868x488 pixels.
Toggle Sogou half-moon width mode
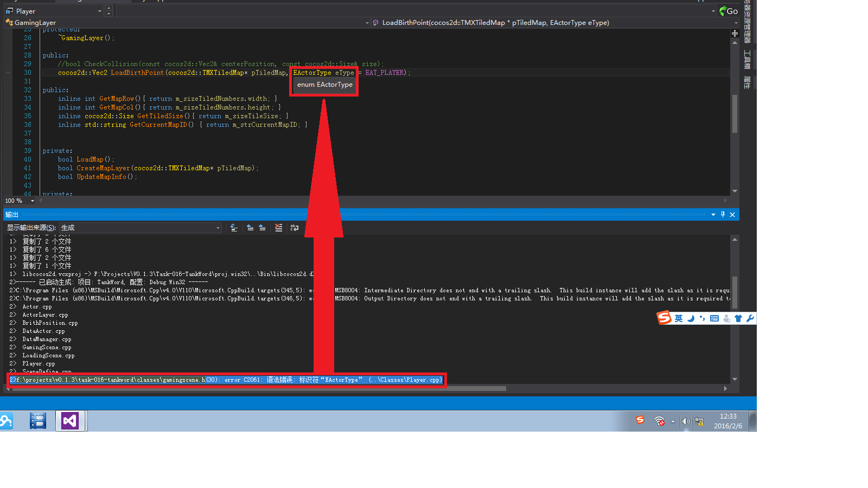click(691, 318)
